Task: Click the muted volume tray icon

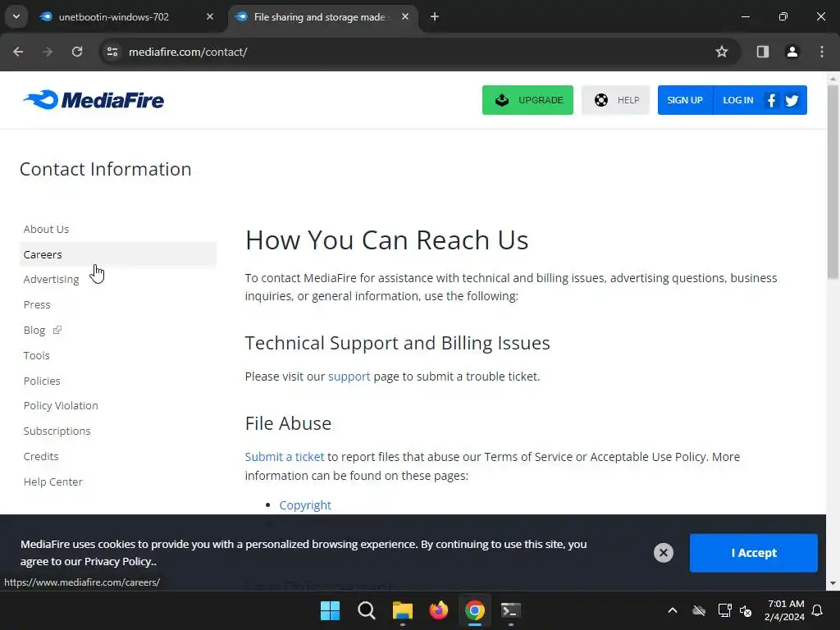Action: point(746,610)
